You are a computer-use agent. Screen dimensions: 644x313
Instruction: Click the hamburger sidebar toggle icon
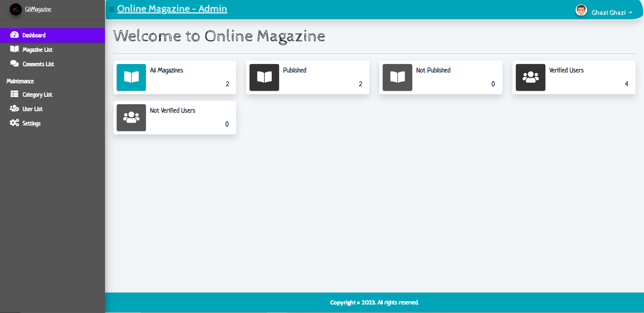(111, 9)
